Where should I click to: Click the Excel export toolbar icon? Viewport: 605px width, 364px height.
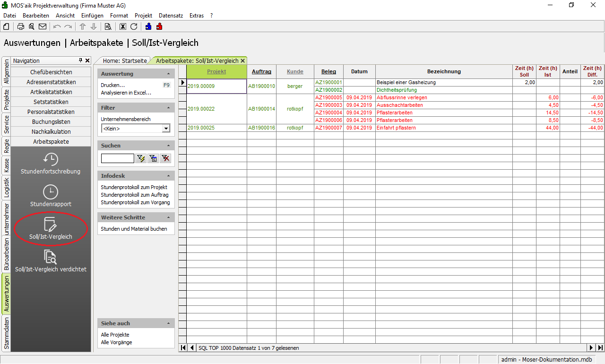(123, 26)
